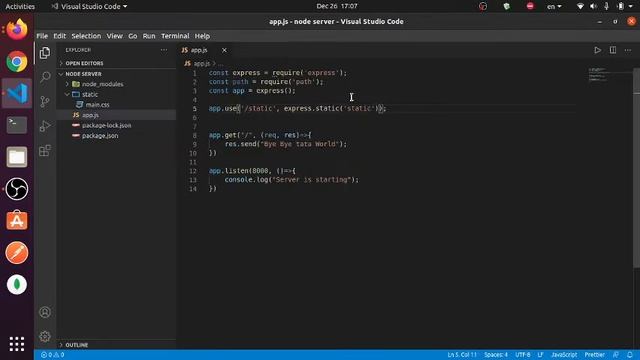Show errors and warnings in status bar

coord(52,355)
